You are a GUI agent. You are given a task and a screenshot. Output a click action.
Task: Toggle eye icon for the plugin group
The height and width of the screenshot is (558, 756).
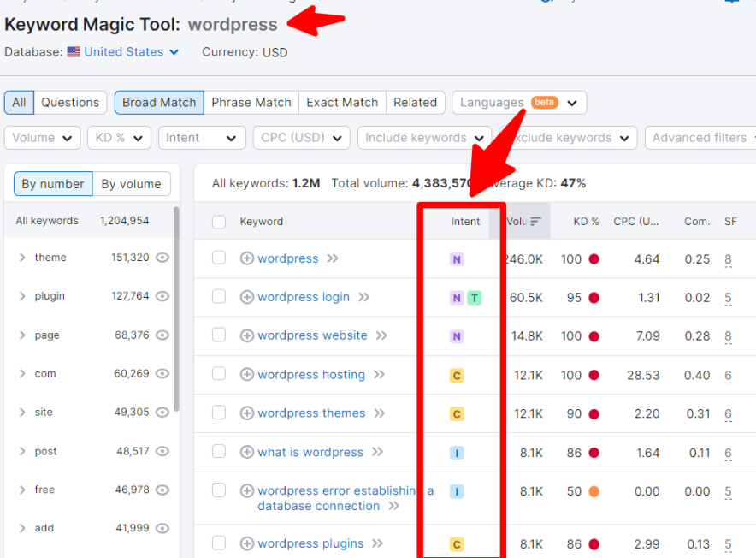[162, 296]
